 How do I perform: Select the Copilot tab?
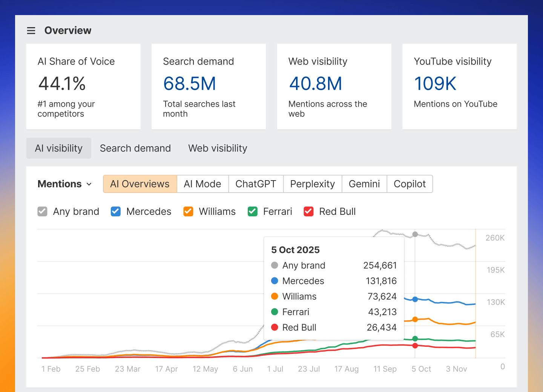tap(410, 184)
